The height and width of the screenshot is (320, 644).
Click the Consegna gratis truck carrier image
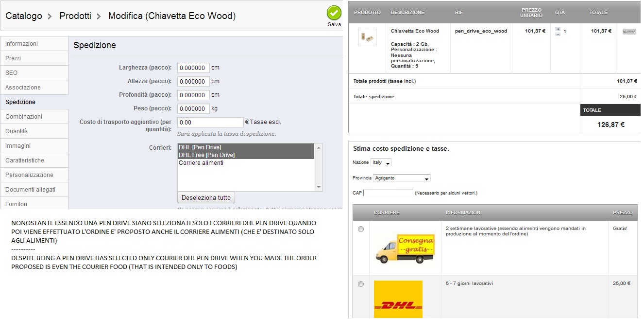(405, 248)
